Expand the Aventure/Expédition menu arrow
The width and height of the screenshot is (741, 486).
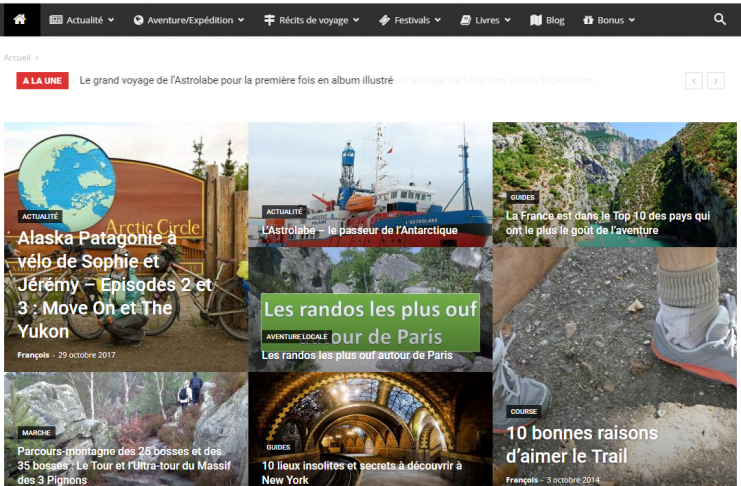coord(241,20)
